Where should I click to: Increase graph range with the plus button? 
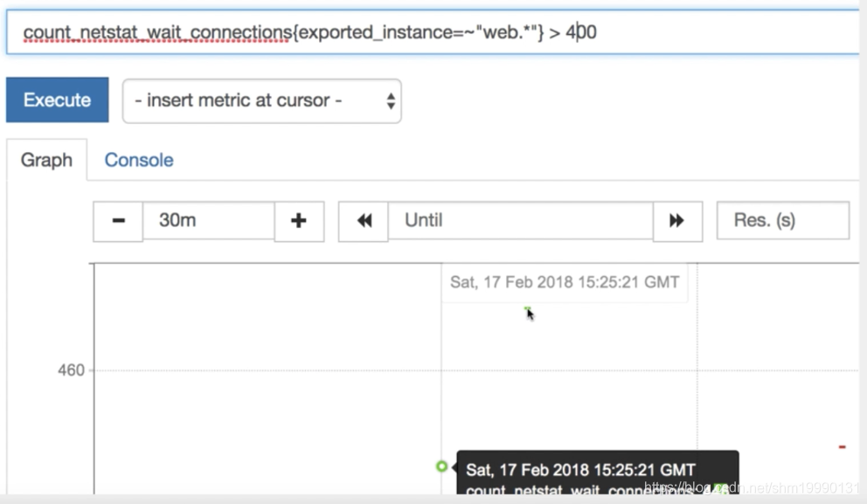[299, 221]
